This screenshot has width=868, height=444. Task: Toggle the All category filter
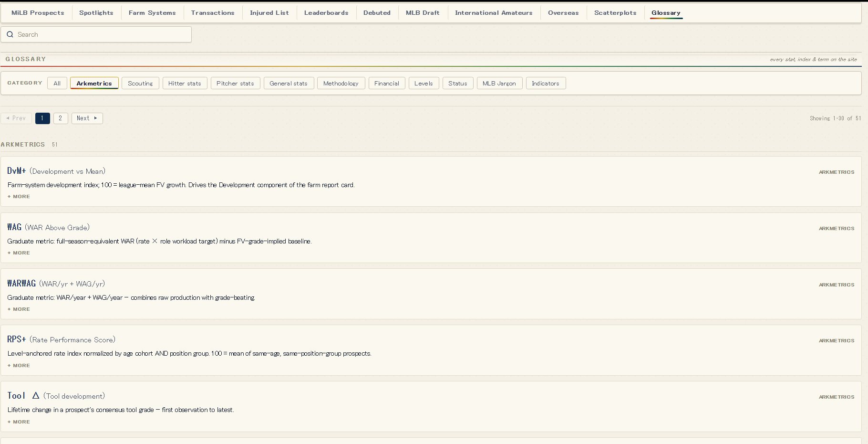(x=57, y=83)
